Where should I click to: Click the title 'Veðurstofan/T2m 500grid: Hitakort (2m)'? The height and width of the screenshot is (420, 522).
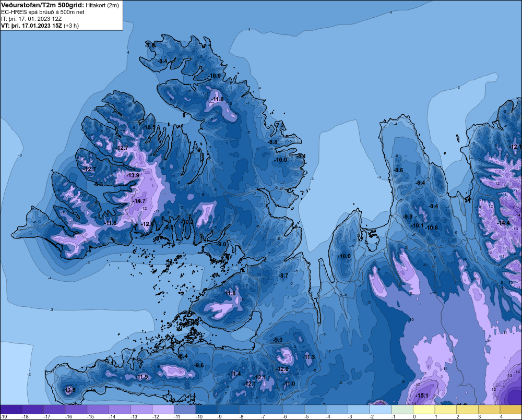point(60,5)
